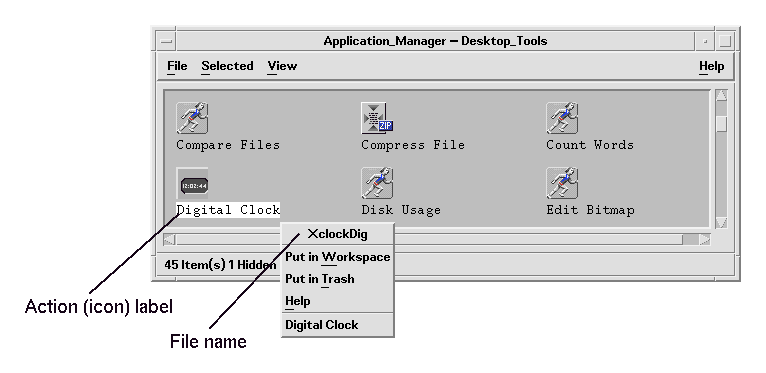Click the Count Words action icon
This screenshot has width=766, height=373.
pyautogui.click(x=562, y=118)
